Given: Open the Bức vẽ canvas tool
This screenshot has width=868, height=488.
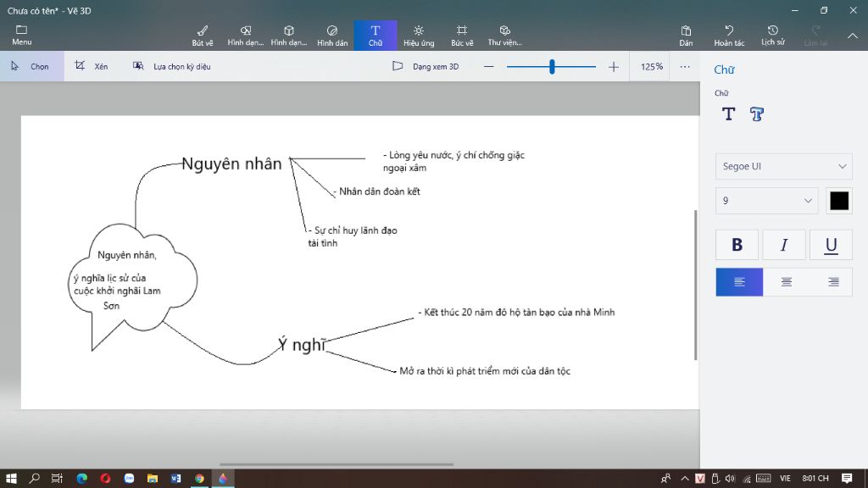Looking at the screenshot, I should 462,36.
